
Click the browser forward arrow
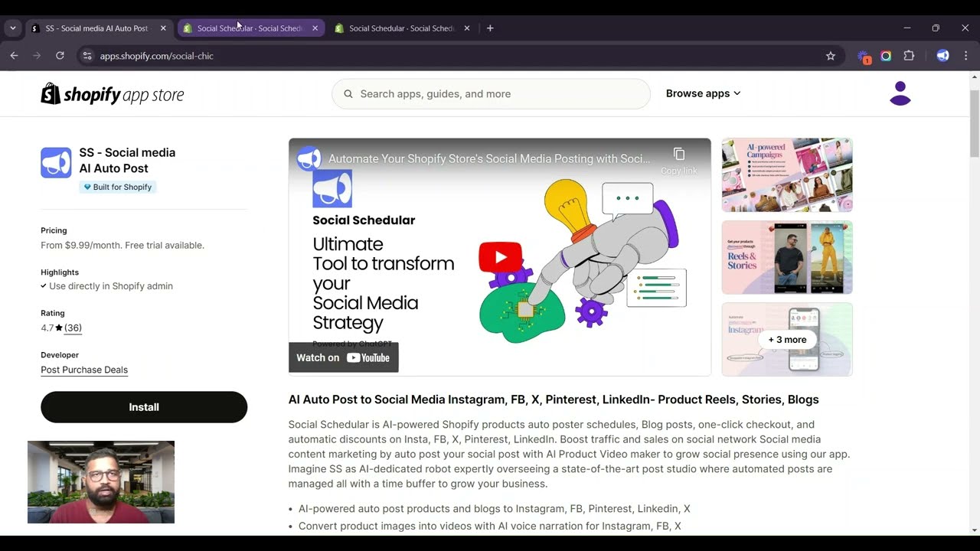point(37,56)
